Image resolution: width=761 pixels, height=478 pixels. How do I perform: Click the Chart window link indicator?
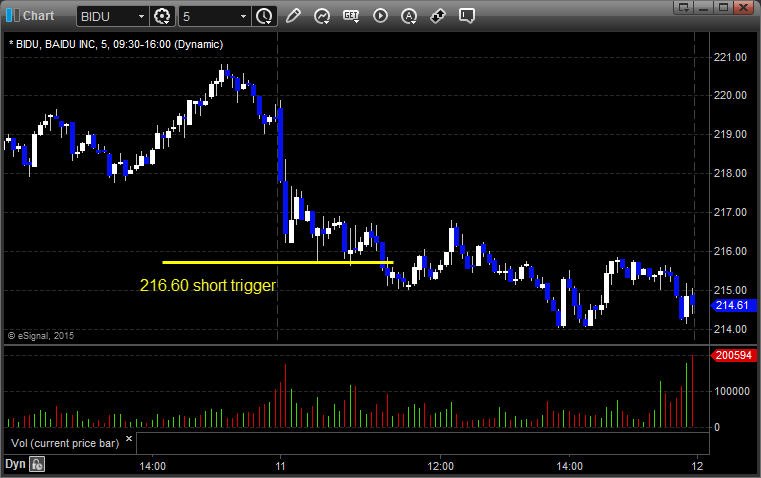tap(13, 16)
